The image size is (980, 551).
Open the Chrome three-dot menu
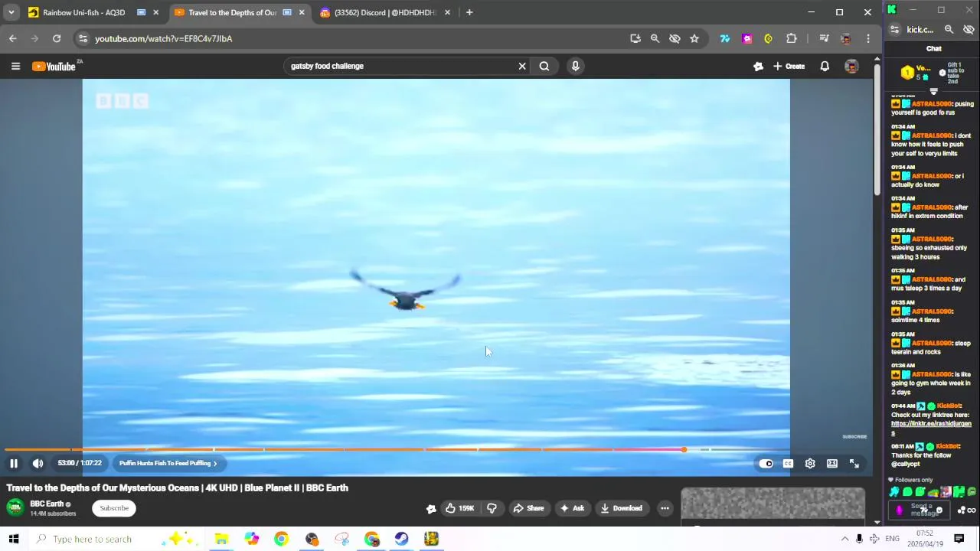pos(868,38)
